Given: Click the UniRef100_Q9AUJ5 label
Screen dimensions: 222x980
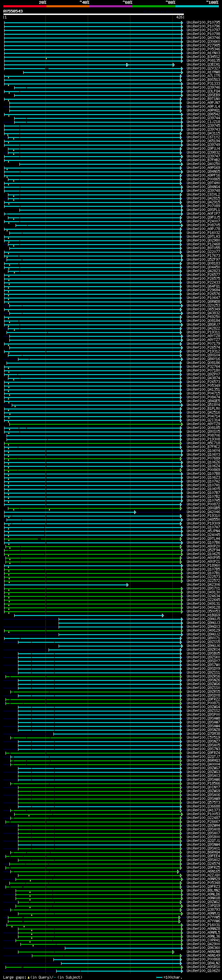Looking at the screenshot, I should coord(203,618).
